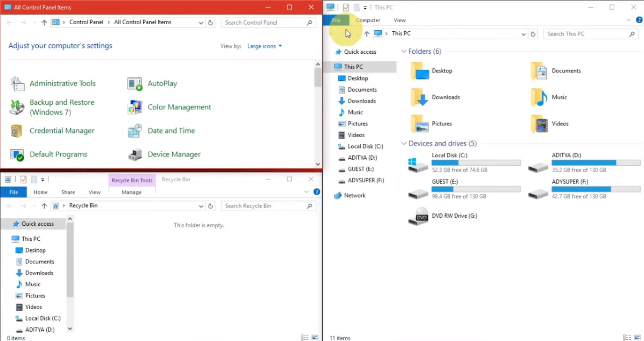
Task: Open Control Panel address bar history dropdown
Action: point(201,23)
